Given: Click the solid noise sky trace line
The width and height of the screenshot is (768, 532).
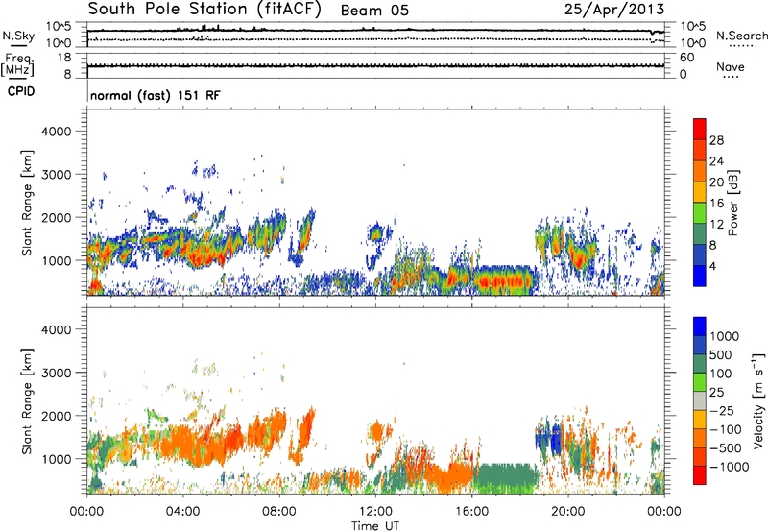Looking at the screenshot, I should [375, 31].
